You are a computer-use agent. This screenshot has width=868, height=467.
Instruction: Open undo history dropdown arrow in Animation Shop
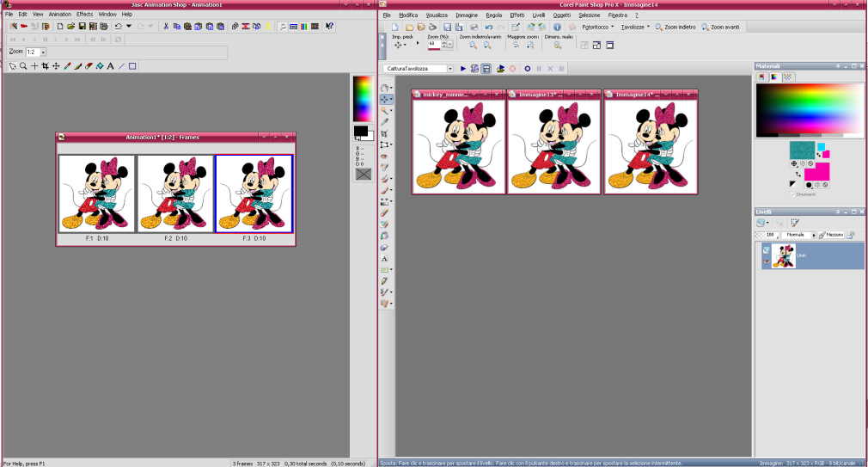click(x=128, y=26)
